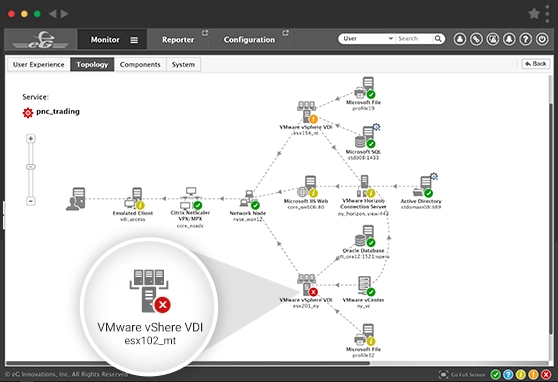558x382 pixels.
Task: Click the pnc_trading service name
Action: click(58, 111)
